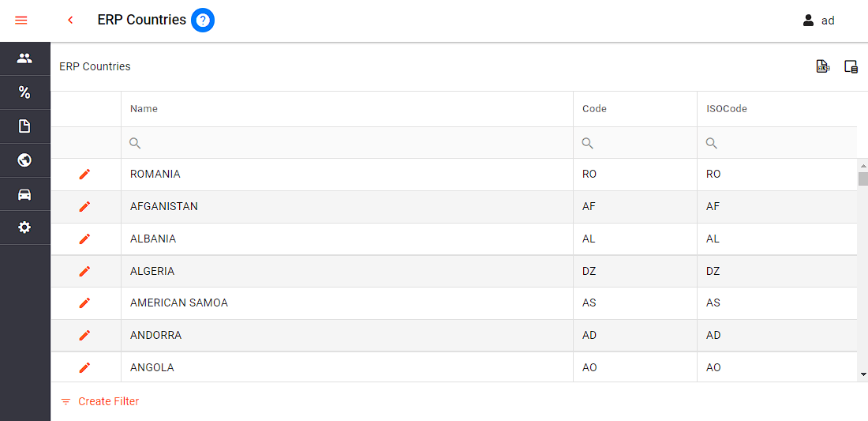
Task: Click the red back arrow
Action: [70, 21]
